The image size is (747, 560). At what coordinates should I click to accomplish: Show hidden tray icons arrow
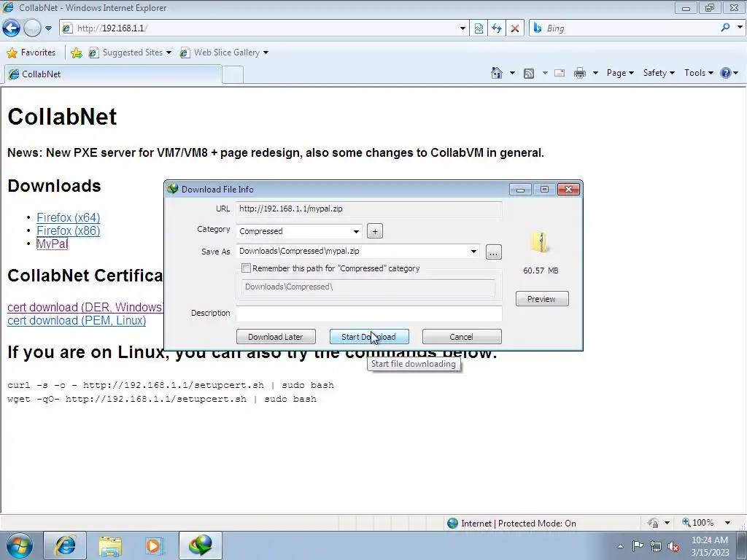pyautogui.click(x=620, y=546)
